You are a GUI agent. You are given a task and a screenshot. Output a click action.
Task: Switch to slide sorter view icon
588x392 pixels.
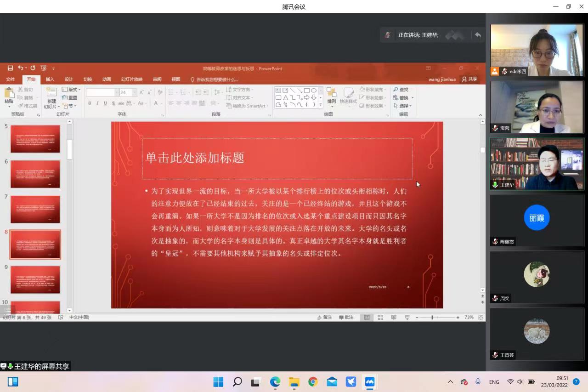380,318
